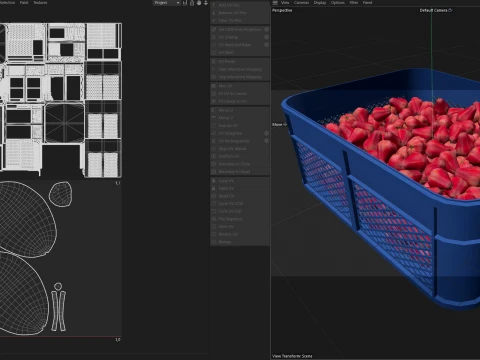Open the Selection menu in UV editor
The width and height of the screenshot is (480, 360).
click(7, 3)
